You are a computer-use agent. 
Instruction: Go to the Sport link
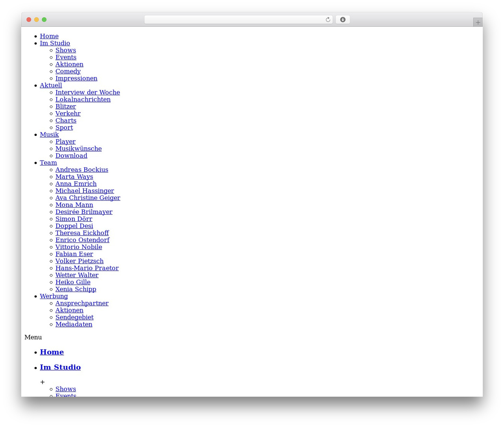[64, 128]
